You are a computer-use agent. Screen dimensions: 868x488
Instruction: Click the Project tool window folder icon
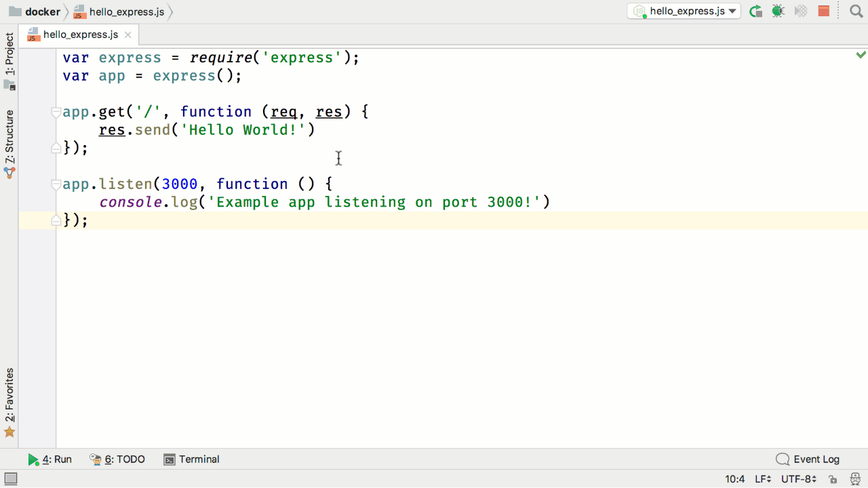(9, 85)
